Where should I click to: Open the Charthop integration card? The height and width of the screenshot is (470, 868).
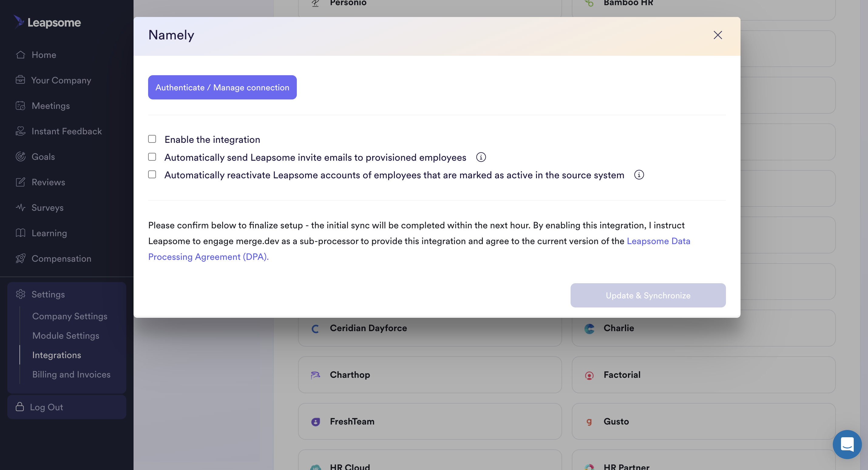430,375
